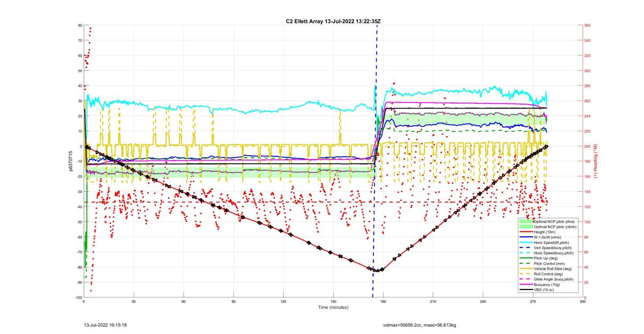Click heading axis tick label '100'
Screen dimensions: 644x334
[588, 222]
